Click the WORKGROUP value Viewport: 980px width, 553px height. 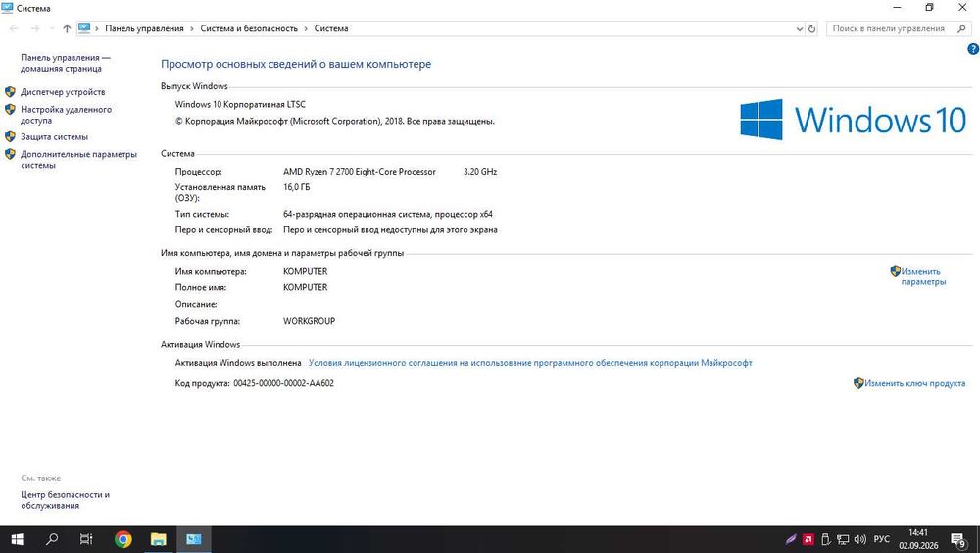310,321
